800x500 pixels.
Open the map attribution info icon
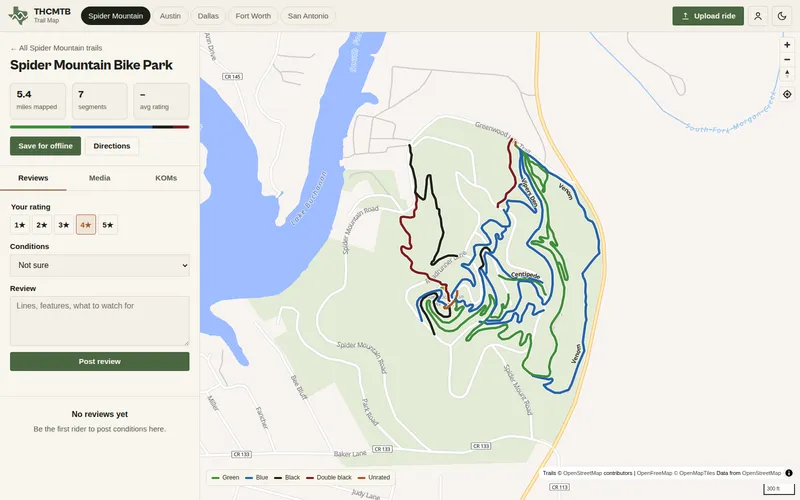point(789,473)
